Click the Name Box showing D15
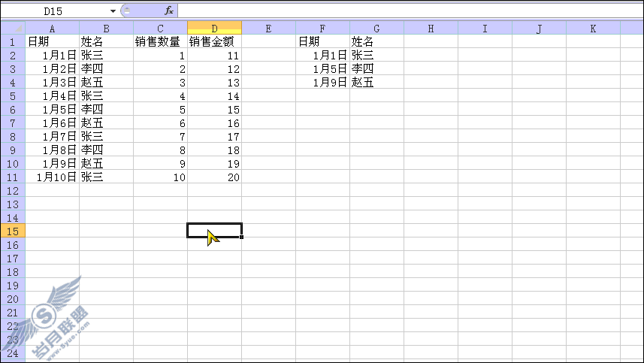Viewport: 644px width, 363px height. point(53,11)
